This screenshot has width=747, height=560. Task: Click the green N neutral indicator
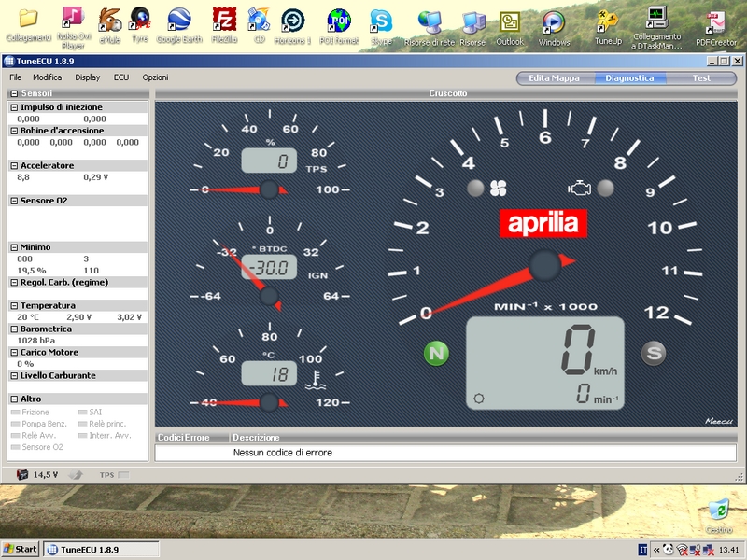[436, 354]
